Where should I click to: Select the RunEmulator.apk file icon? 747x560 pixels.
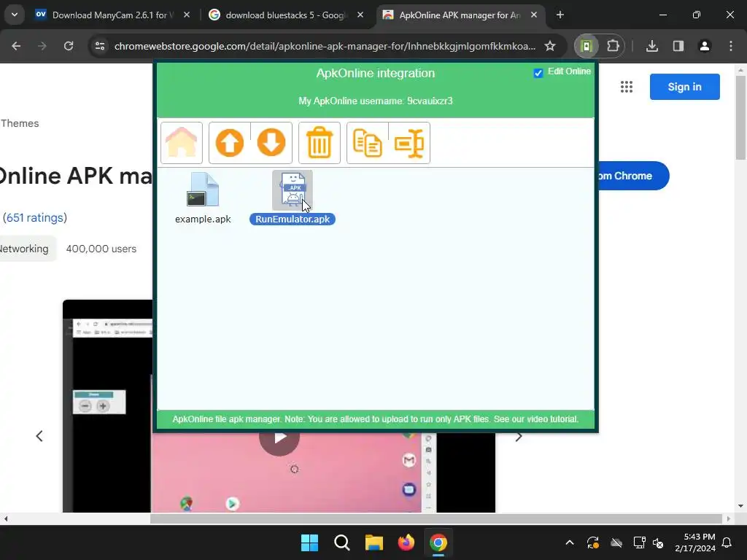(293, 190)
